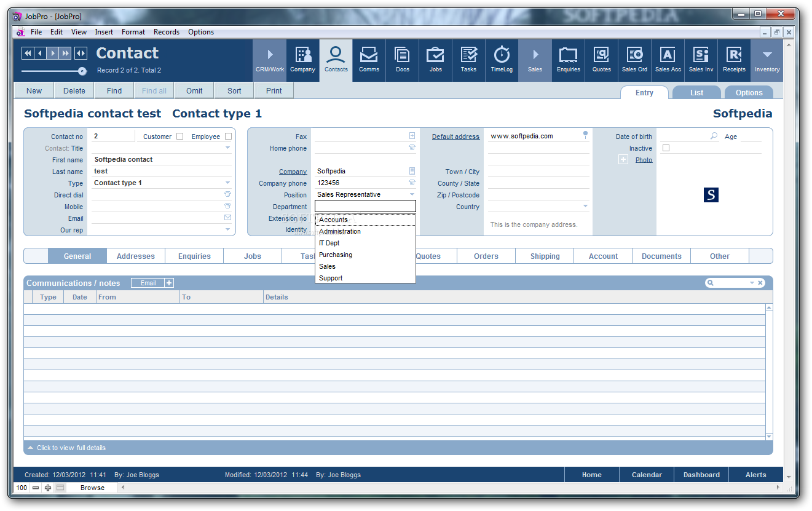812x511 pixels.
Task: Open company record icon beside Softpedia
Action: [412, 171]
